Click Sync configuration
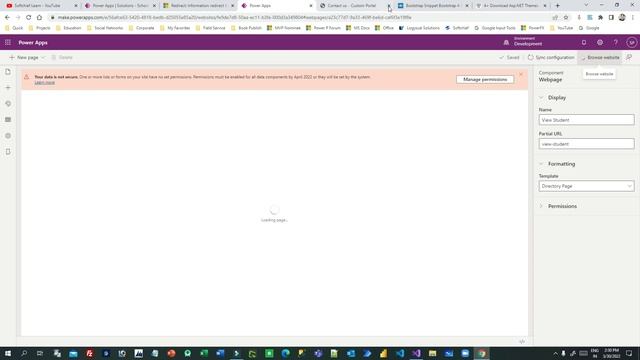Image resolution: width=640 pixels, height=360 pixels. [x=551, y=58]
